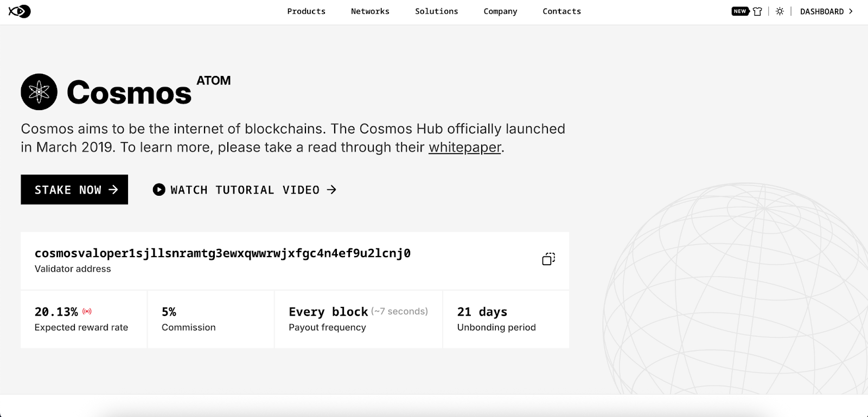This screenshot has height=417, width=868.
Task: Click the play icon for tutorial video
Action: pyautogui.click(x=159, y=190)
